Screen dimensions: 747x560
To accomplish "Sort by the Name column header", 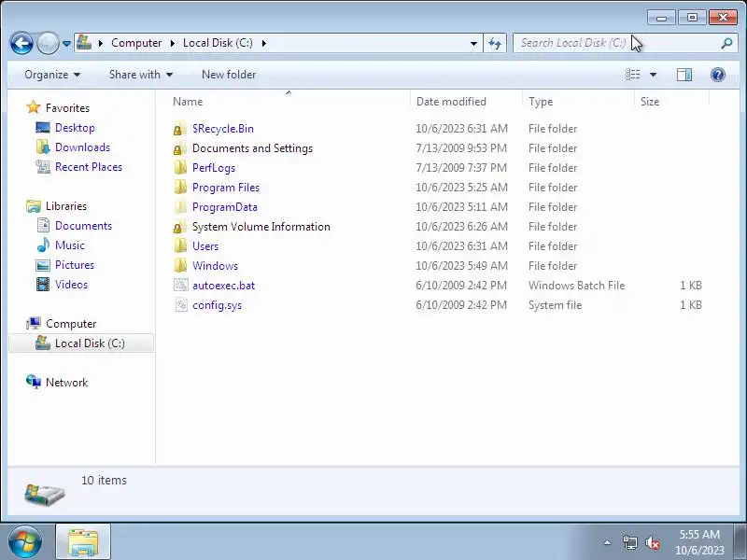I will 289,102.
